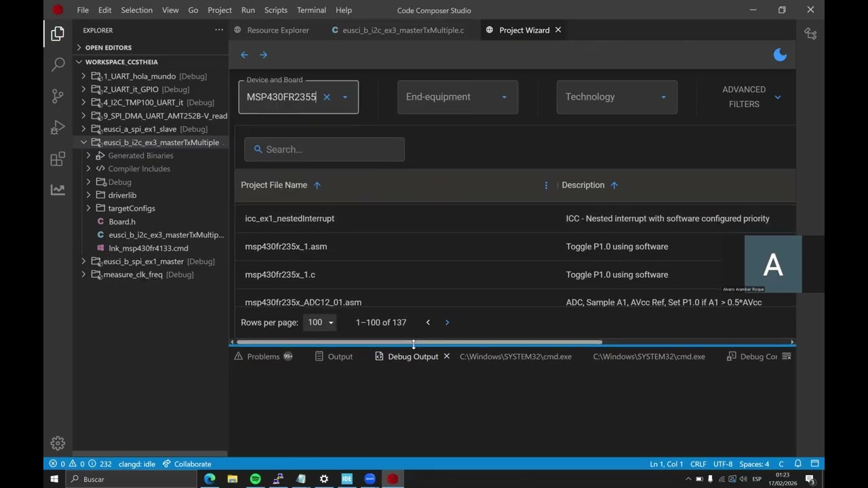This screenshot has width=868, height=488.
Task: Expand 2_UART_it_GPIO project
Action: pyautogui.click(x=83, y=89)
